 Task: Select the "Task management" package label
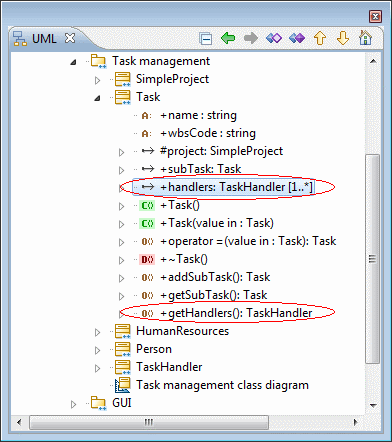click(x=161, y=61)
